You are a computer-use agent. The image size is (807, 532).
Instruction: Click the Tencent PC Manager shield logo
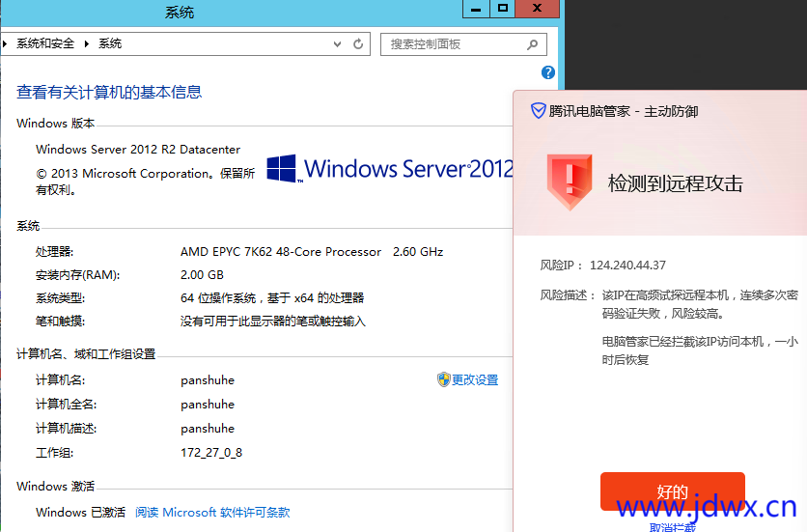[x=539, y=111]
